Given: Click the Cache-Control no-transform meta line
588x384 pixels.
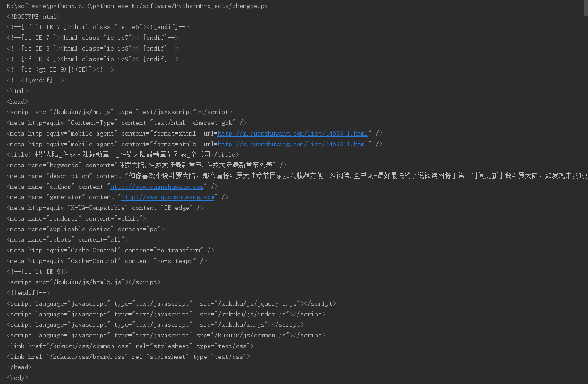Looking at the screenshot, I should (x=111, y=250).
